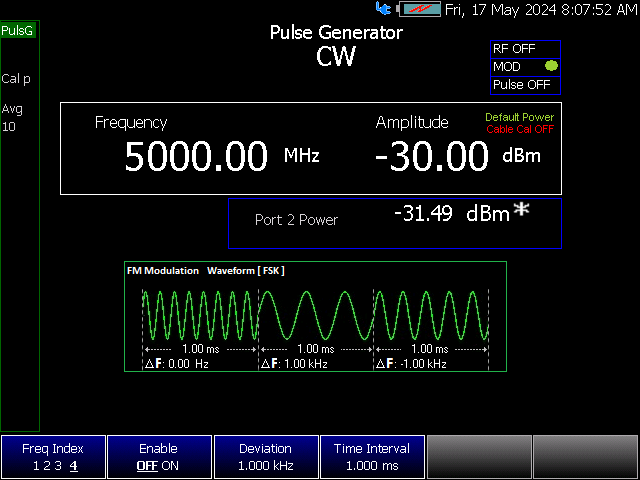Click the RF OFF status indicator
This screenshot has width=640, height=480.
525,49
